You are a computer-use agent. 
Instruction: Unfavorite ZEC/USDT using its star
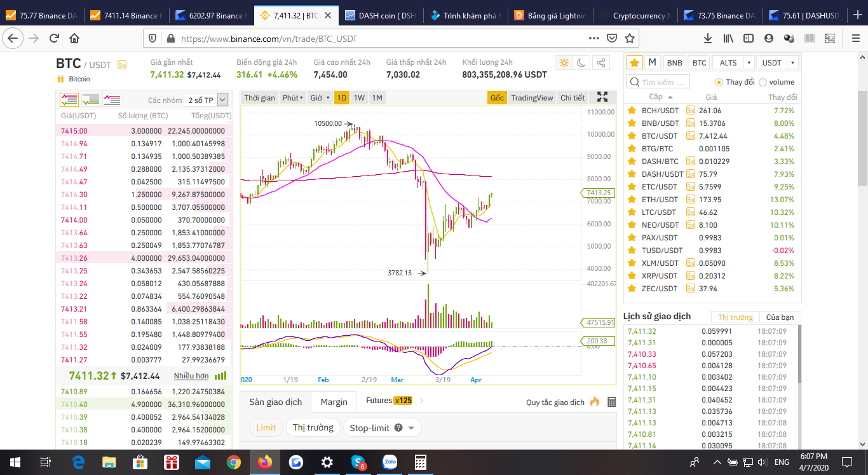632,288
